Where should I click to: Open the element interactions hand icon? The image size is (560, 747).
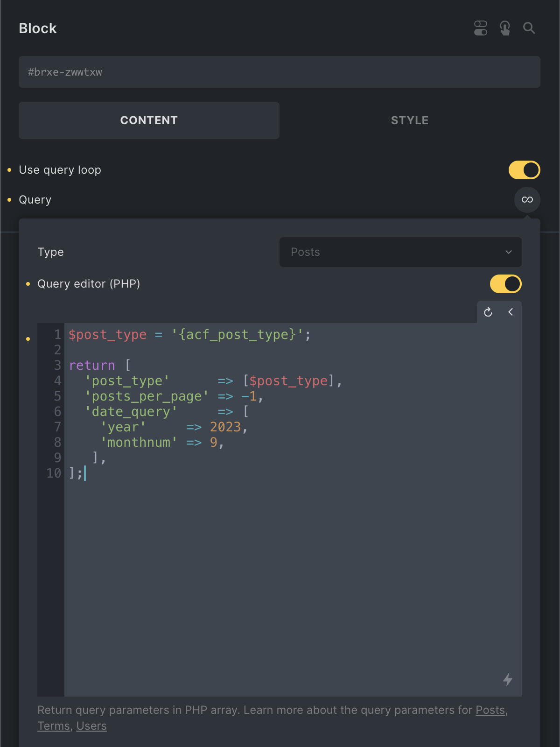504,28
